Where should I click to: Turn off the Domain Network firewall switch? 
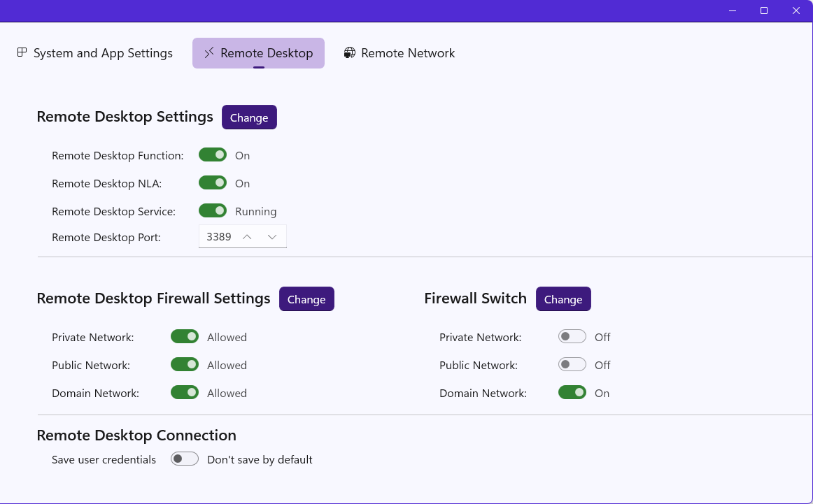click(572, 392)
